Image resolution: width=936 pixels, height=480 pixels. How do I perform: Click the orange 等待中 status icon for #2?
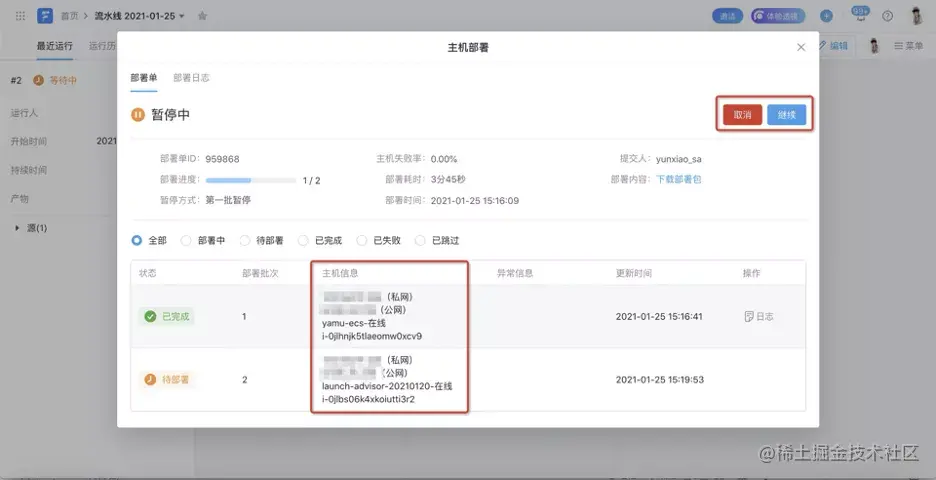39,80
